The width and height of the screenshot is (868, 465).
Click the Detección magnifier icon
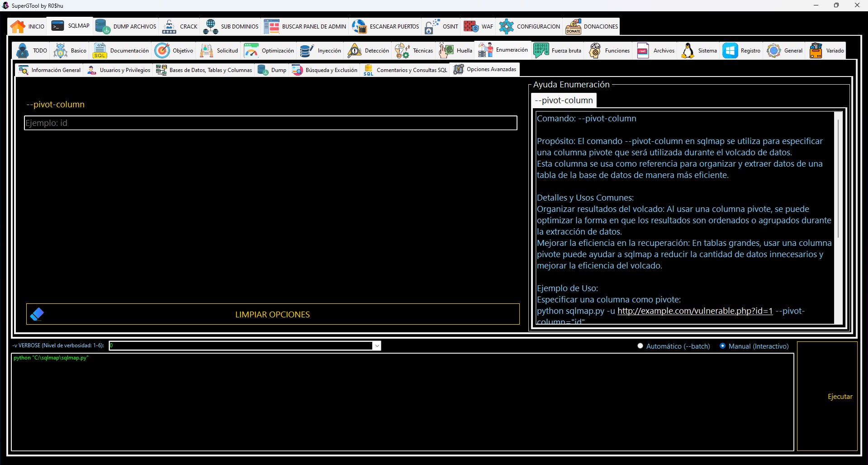(354, 51)
